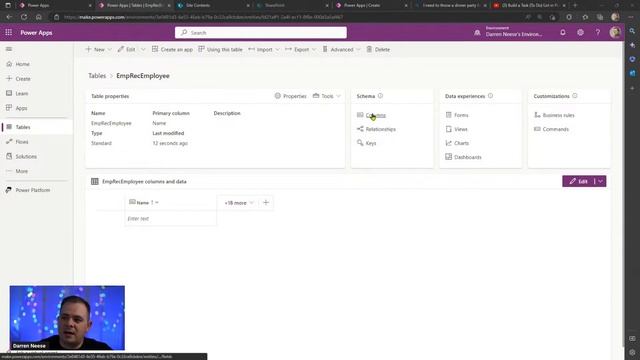This screenshot has width=640, height=360.
Task: Show Customizations info icon
Action: click(x=575, y=96)
